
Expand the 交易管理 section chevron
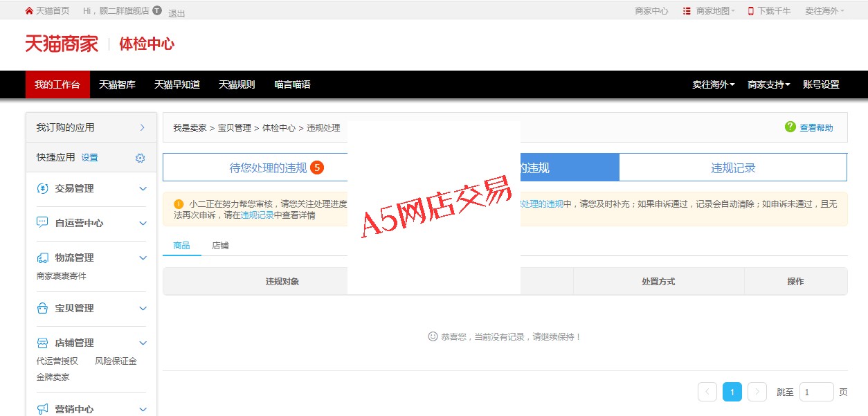pos(143,188)
